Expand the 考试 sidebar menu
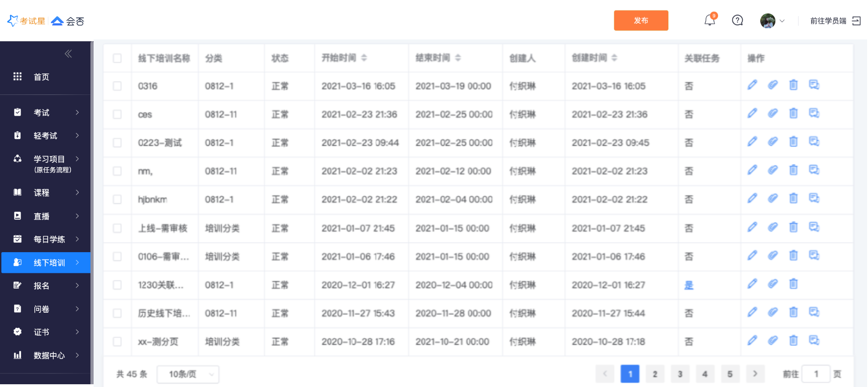 tap(46, 113)
